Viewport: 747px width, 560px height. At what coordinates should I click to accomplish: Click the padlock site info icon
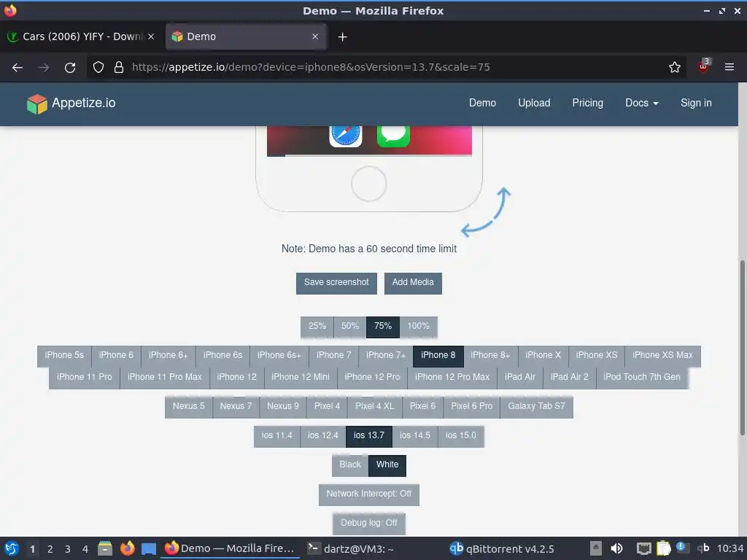point(119,67)
